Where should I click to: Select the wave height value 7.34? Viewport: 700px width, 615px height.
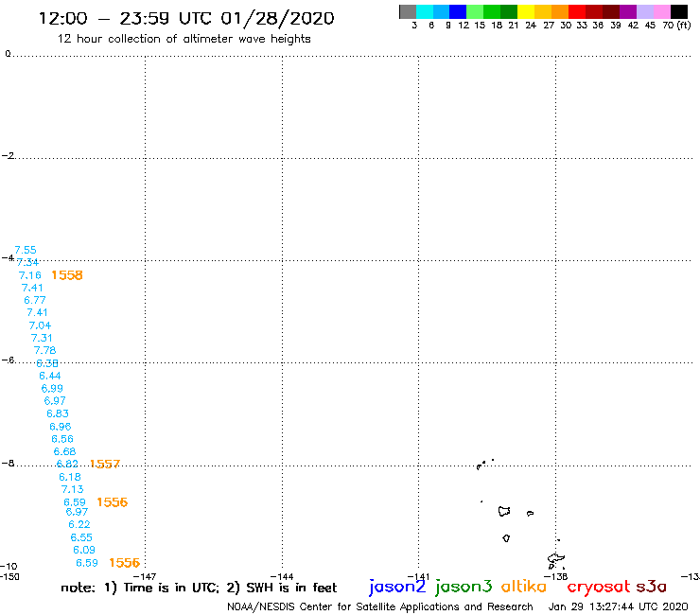(27, 263)
